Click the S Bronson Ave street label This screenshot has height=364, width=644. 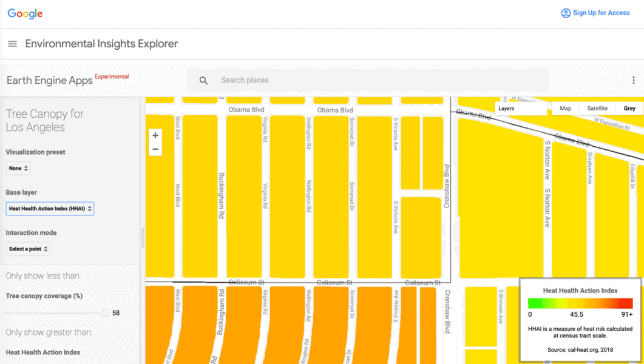point(501,308)
